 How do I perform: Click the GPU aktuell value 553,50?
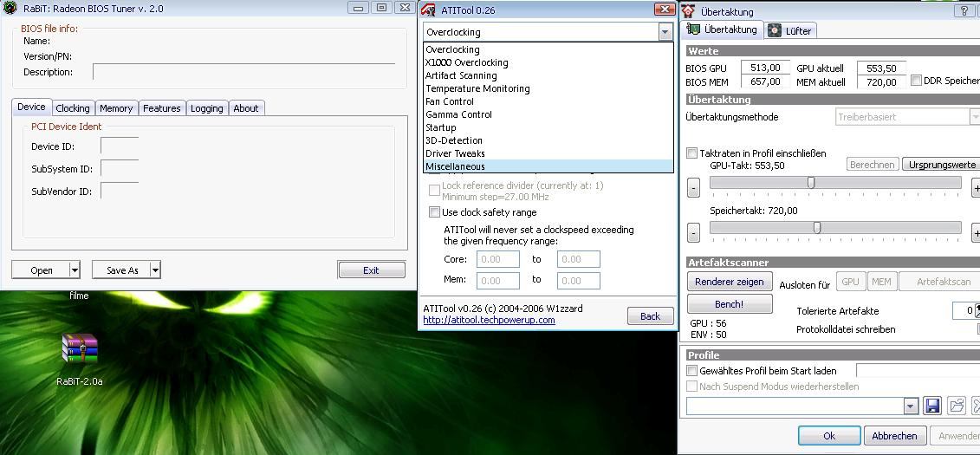(881, 68)
